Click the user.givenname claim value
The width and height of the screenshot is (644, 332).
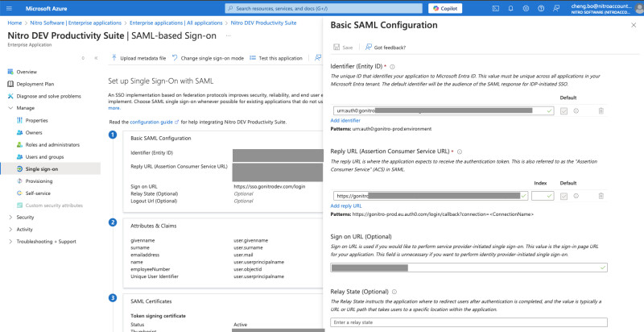point(251,240)
